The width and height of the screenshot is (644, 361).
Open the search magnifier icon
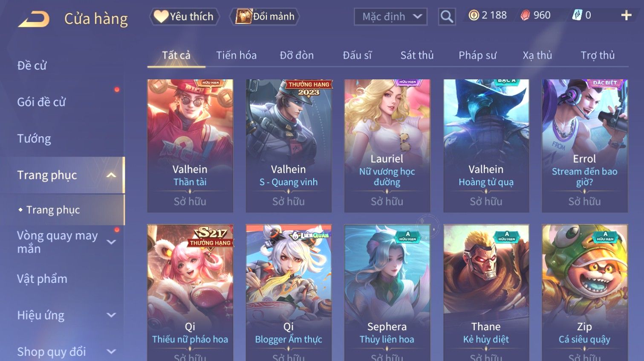pyautogui.click(x=447, y=17)
